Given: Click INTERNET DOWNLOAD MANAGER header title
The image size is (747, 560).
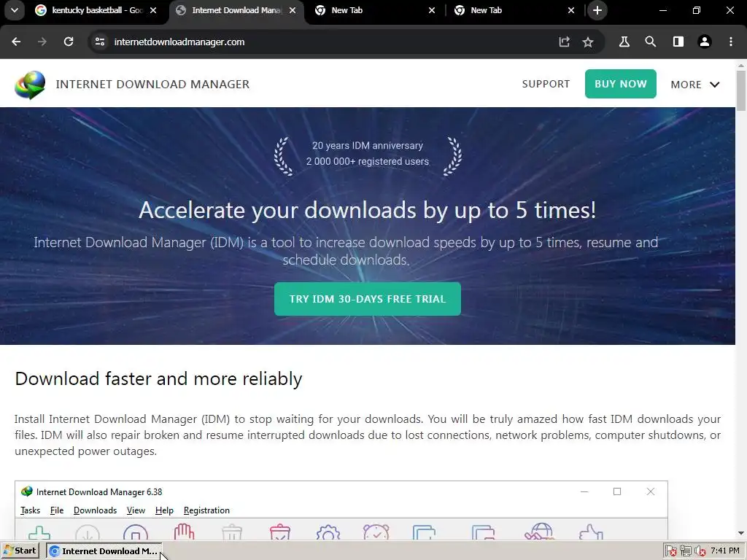Looking at the screenshot, I should pos(152,85).
